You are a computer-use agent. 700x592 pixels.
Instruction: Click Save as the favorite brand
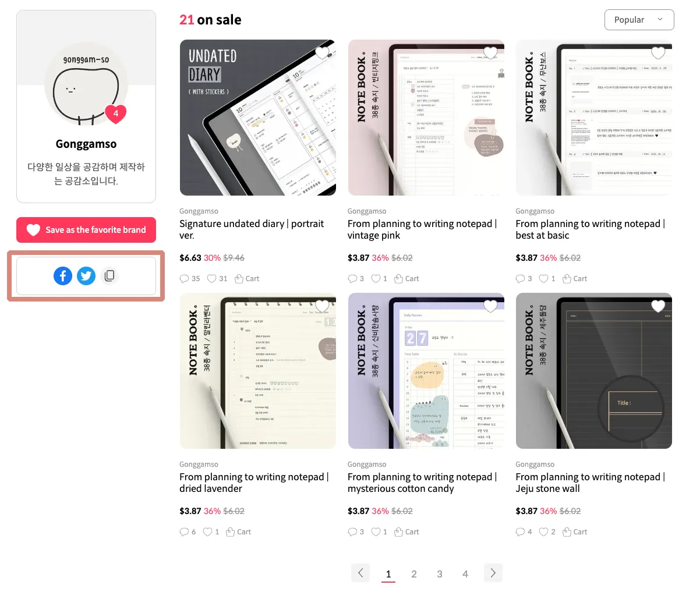(x=86, y=230)
